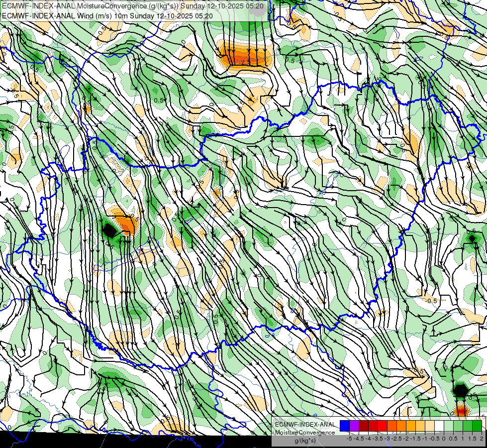Click the g/(kg*s) unit label in the legend
Image resolution: width=487 pixels, height=448 pixels.
pyautogui.click(x=305, y=441)
